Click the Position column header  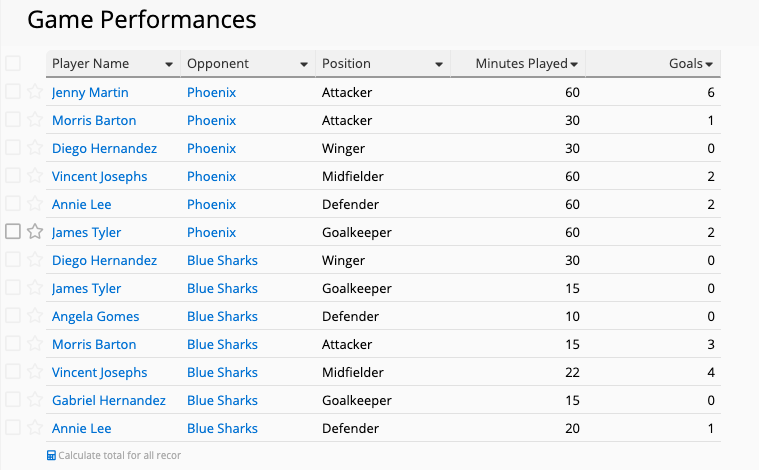(x=383, y=63)
